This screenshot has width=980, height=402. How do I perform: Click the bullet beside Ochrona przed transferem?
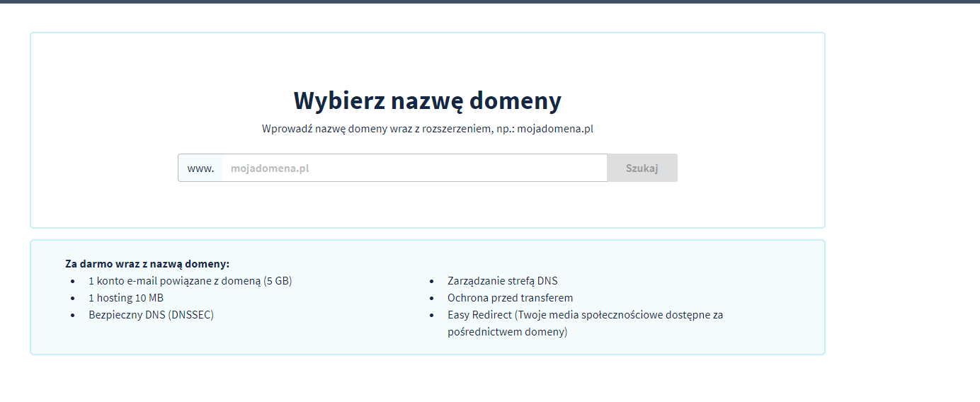click(432, 298)
